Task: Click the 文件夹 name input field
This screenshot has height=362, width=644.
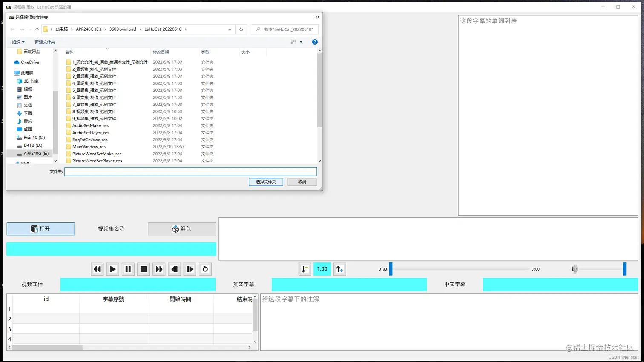Action: pos(190,171)
